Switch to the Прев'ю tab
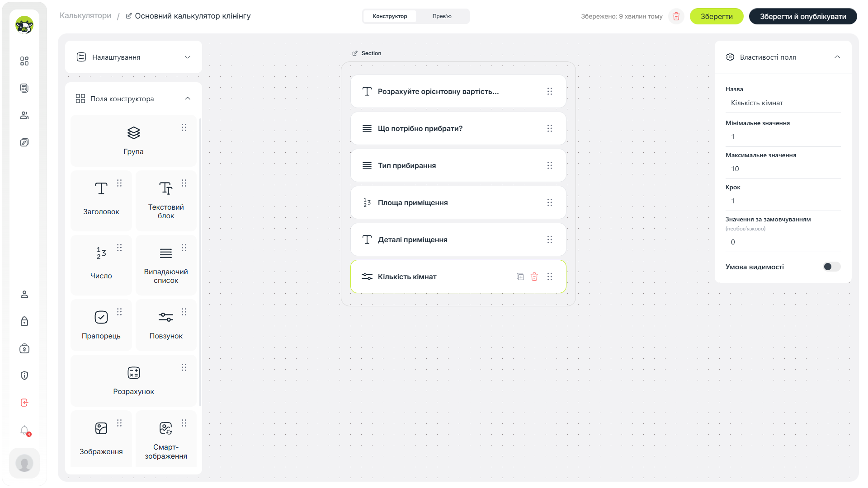 tap(442, 16)
